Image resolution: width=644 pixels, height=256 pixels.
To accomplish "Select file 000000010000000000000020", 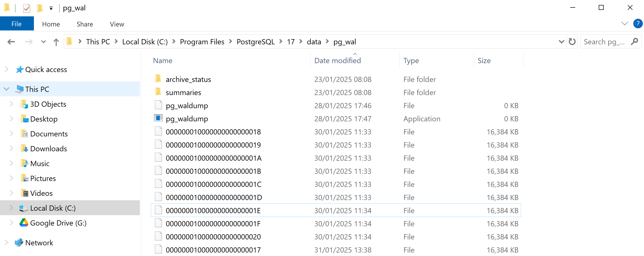I will pos(213,237).
